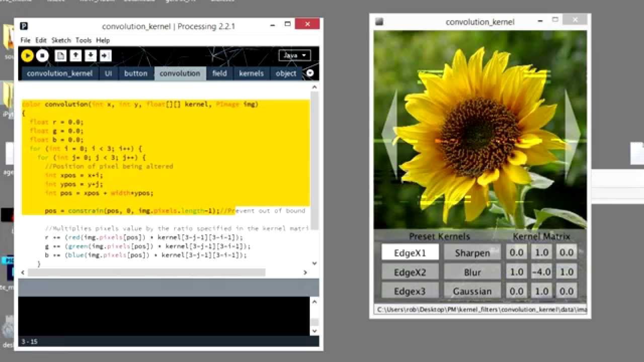Save the sketch with the down-arrow icon
Screen dimensions: 644x362
click(x=91, y=55)
